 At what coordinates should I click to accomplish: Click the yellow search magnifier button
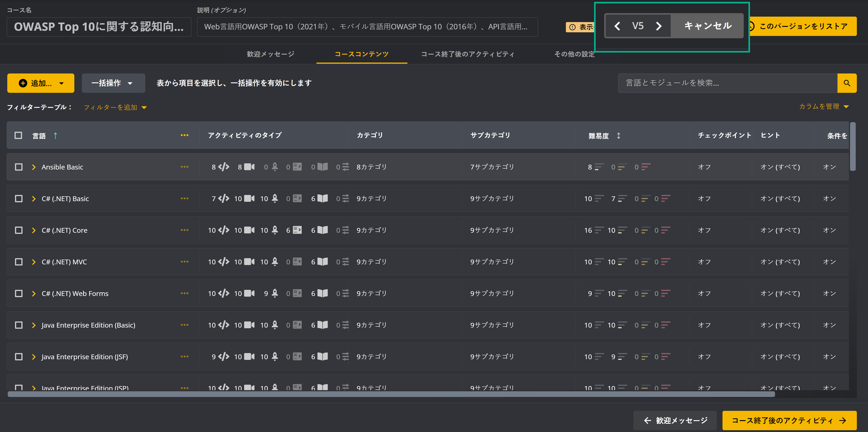point(846,83)
